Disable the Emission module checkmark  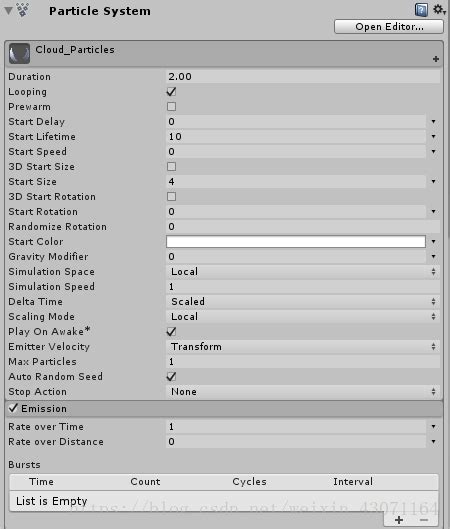(x=13, y=408)
